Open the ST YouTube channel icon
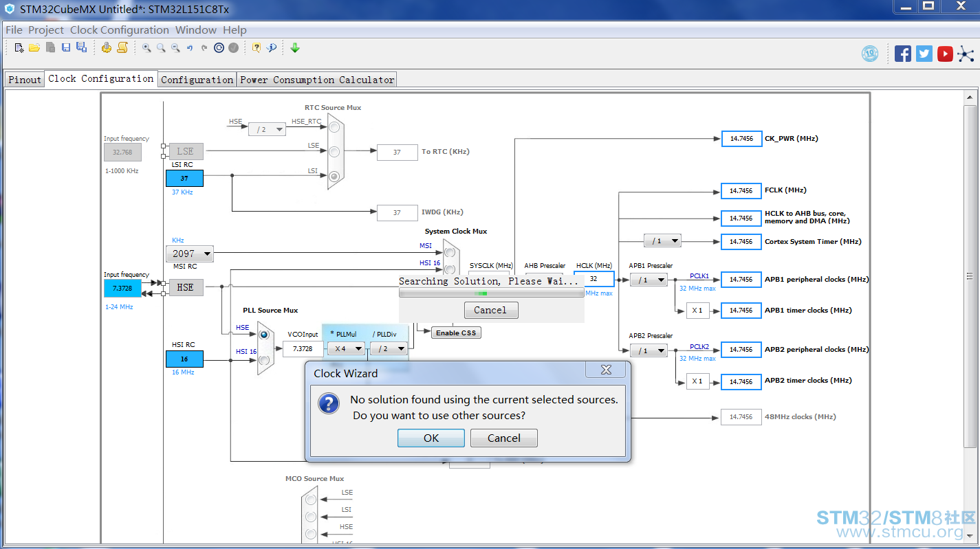This screenshot has width=980, height=549. tap(946, 54)
